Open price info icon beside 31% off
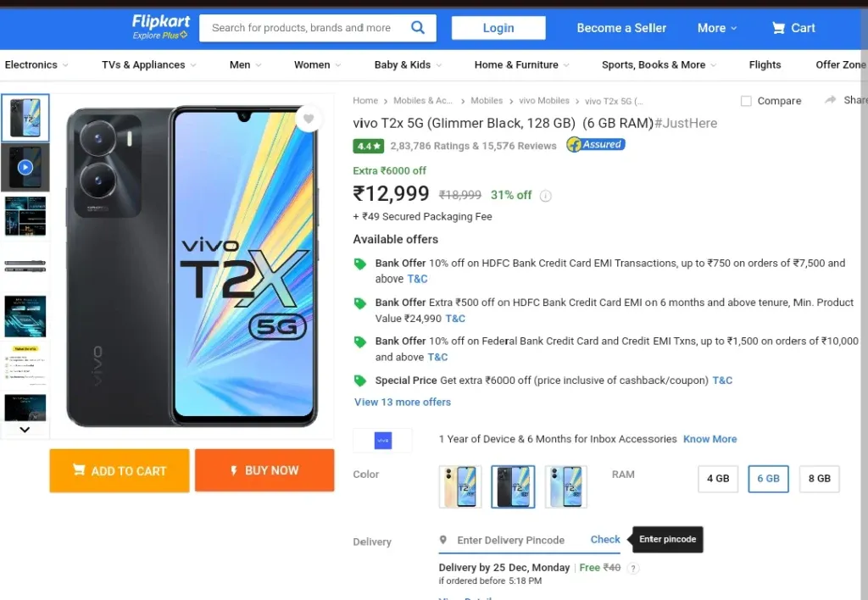The height and width of the screenshot is (600, 868). tap(545, 196)
